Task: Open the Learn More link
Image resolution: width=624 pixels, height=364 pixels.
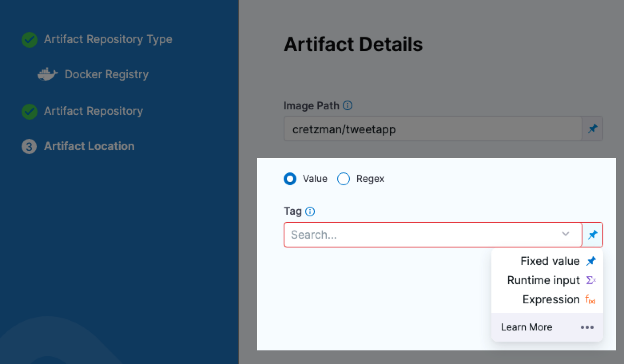Action: pyautogui.click(x=527, y=327)
